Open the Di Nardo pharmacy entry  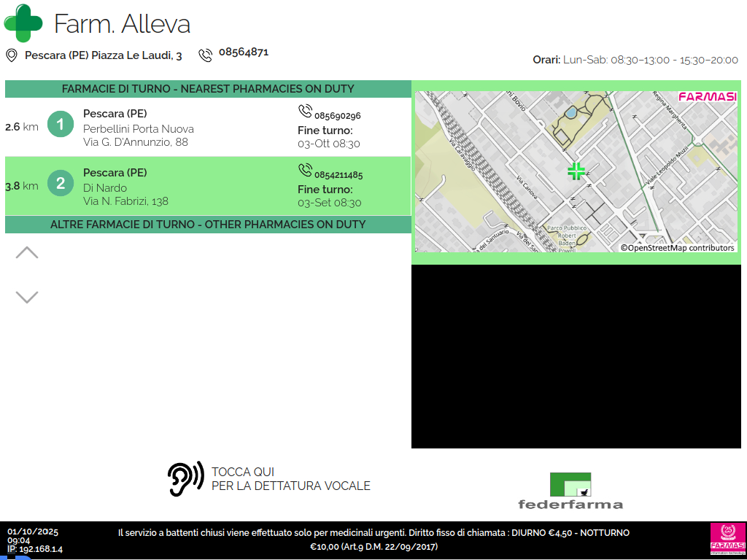(x=125, y=188)
